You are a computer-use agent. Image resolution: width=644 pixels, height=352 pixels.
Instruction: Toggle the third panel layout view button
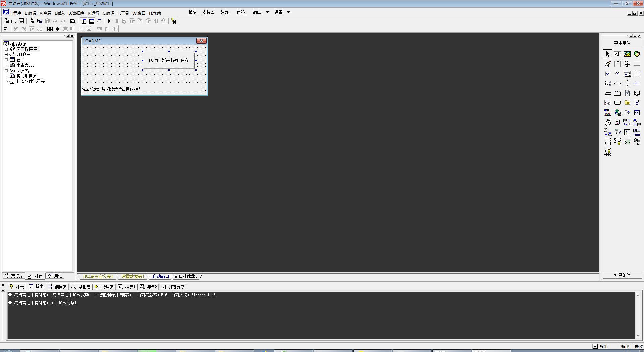(x=99, y=21)
